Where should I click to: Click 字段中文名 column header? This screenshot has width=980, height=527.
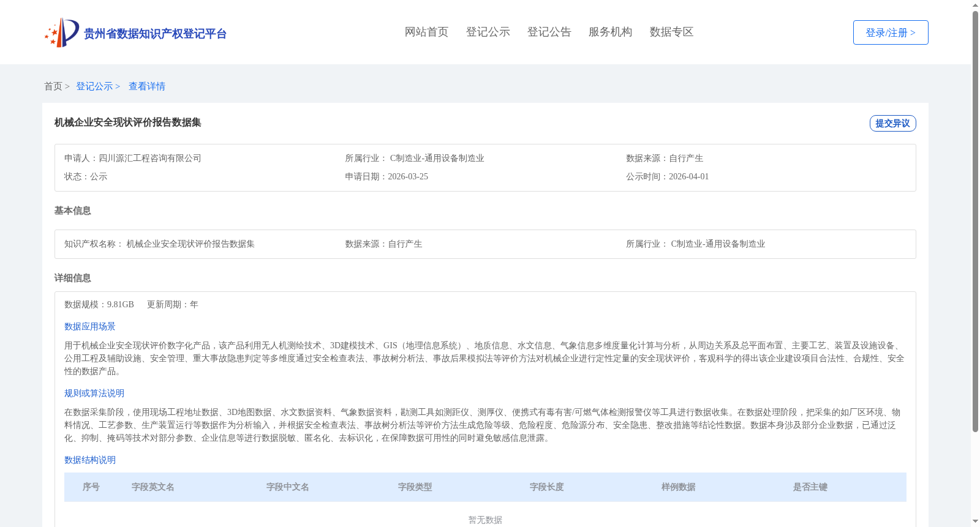tap(288, 487)
